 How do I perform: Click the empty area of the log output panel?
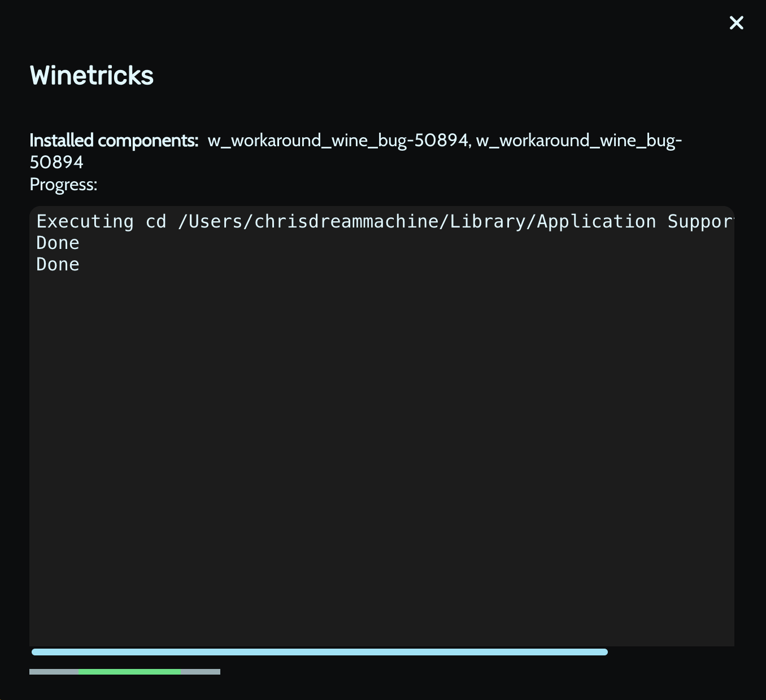[x=382, y=452]
